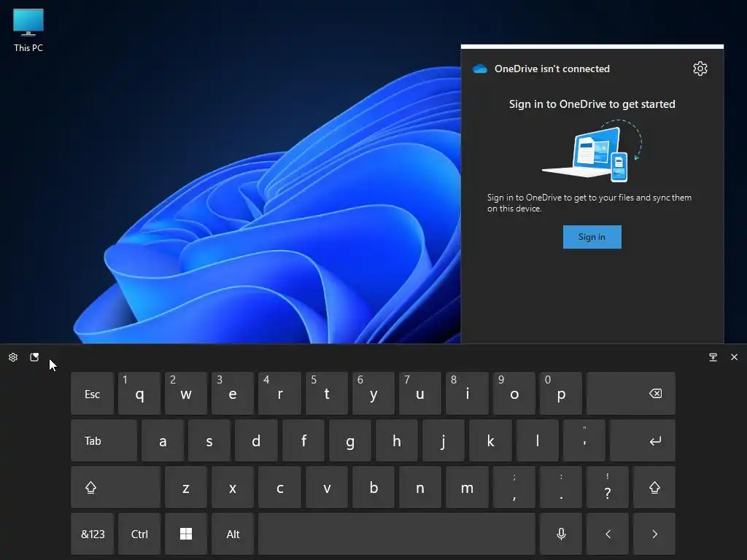Tap the f key
The height and width of the screenshot is (560, 747).
point(303,440)
